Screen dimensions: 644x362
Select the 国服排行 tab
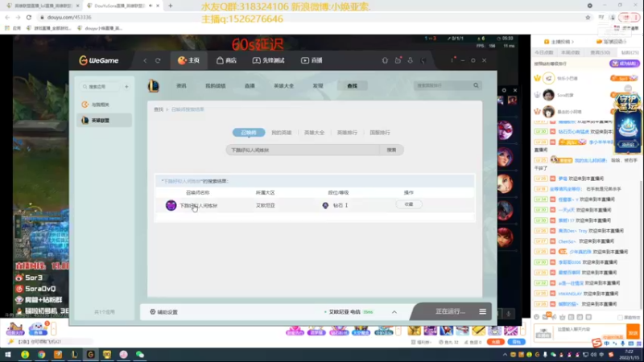(x=380, y=133)
